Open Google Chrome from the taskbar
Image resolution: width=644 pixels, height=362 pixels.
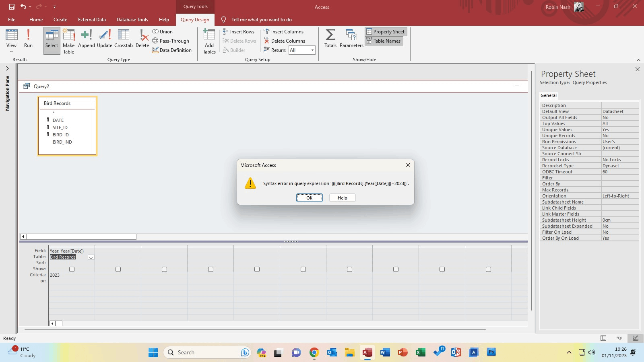pos(314,352)
